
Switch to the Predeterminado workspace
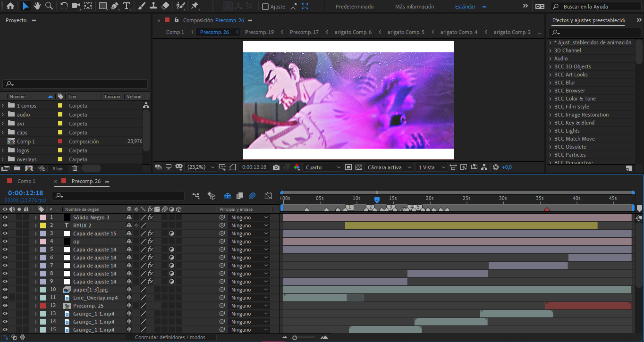[x=355, y=7]
